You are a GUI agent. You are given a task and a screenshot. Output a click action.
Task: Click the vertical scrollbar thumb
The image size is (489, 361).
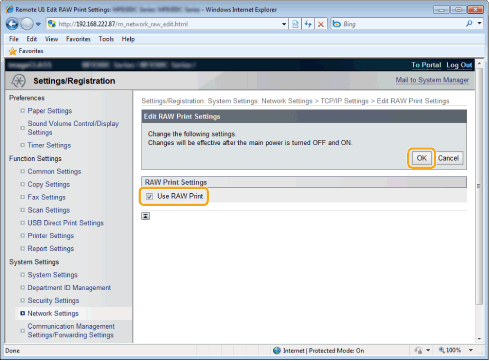(x=479, y=186)
